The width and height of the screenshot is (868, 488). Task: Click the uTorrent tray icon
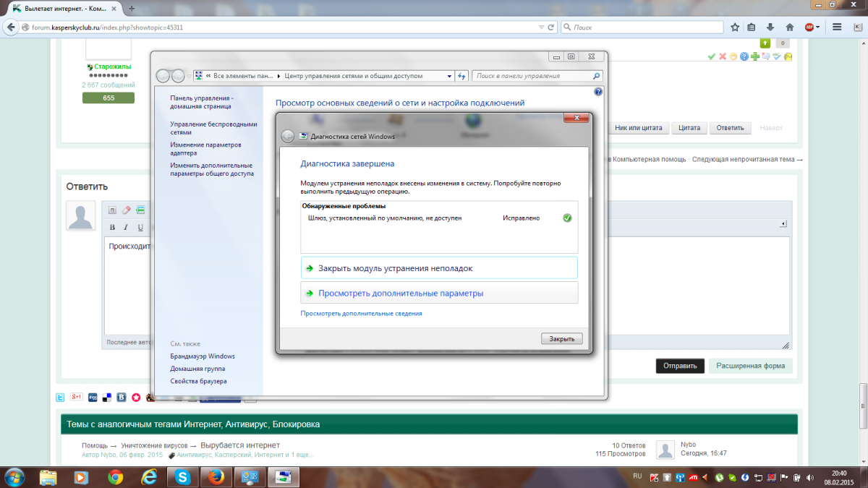720,477
